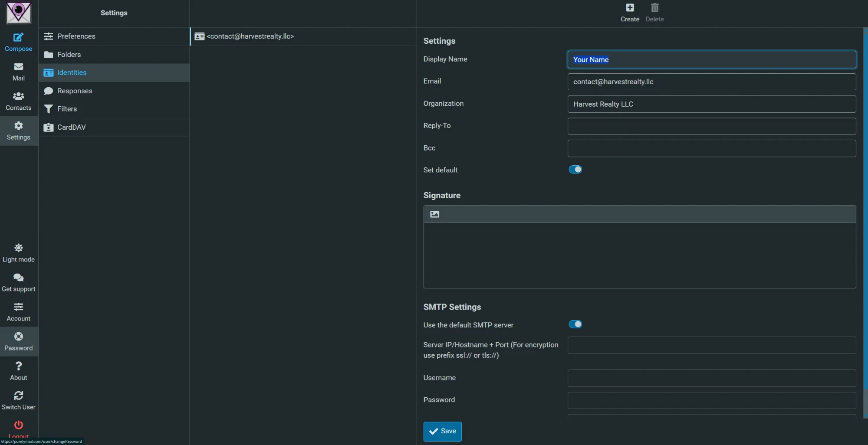Insert an image into the signature
This screenshot has width=868, height=445.
(x=434, y=214)
